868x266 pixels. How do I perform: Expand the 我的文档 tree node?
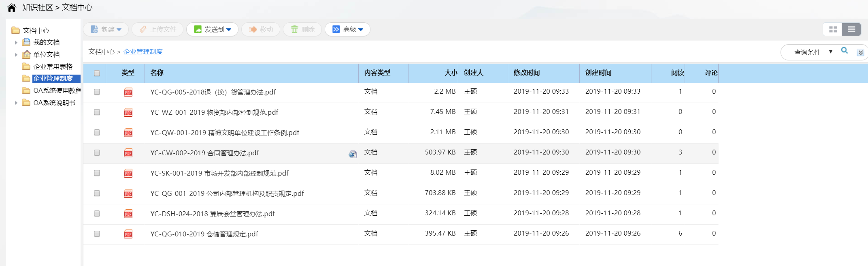pyautogui.click(x=16, y=42)
